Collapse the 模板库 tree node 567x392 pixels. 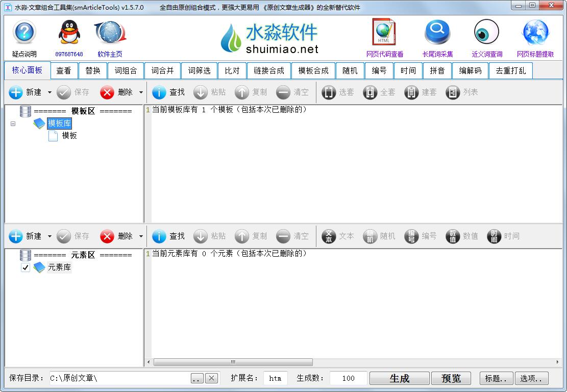(13, 124)
